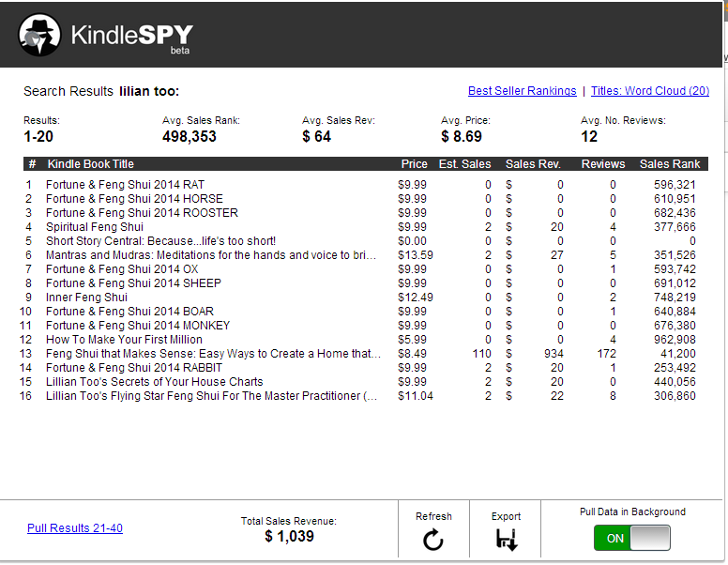The height and width of the screenshot is (565, 728).
Task: Click the Avg. Sales Rank value 498,353
Action: click(x=190, y=137)
